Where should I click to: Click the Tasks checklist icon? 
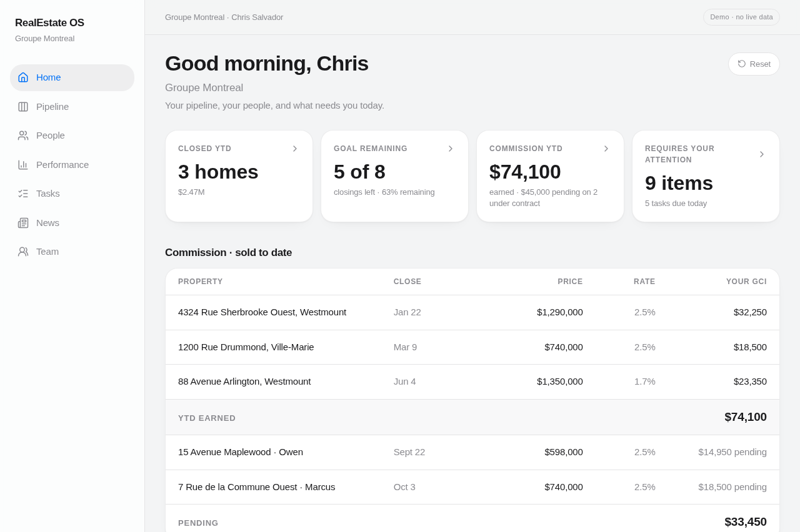pyautogui.click(x=23, y=194)
